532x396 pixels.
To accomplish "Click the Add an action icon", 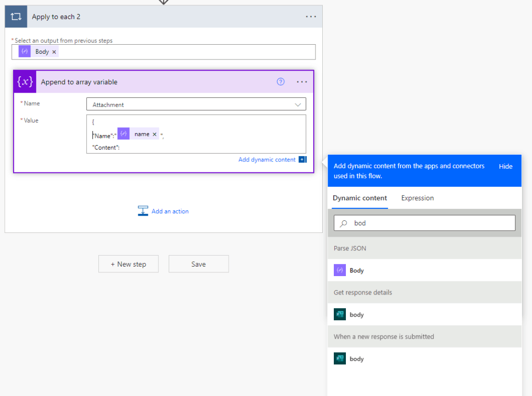I will (x=143, y=211).
